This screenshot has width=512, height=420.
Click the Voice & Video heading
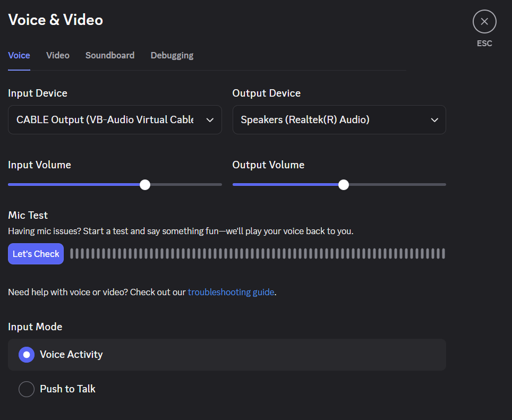click(56, 20)
